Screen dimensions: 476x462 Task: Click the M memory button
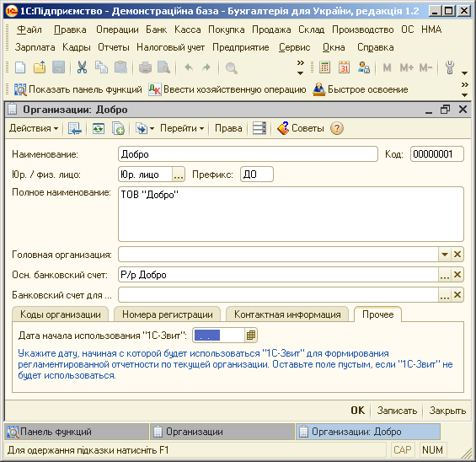point(387,67)
